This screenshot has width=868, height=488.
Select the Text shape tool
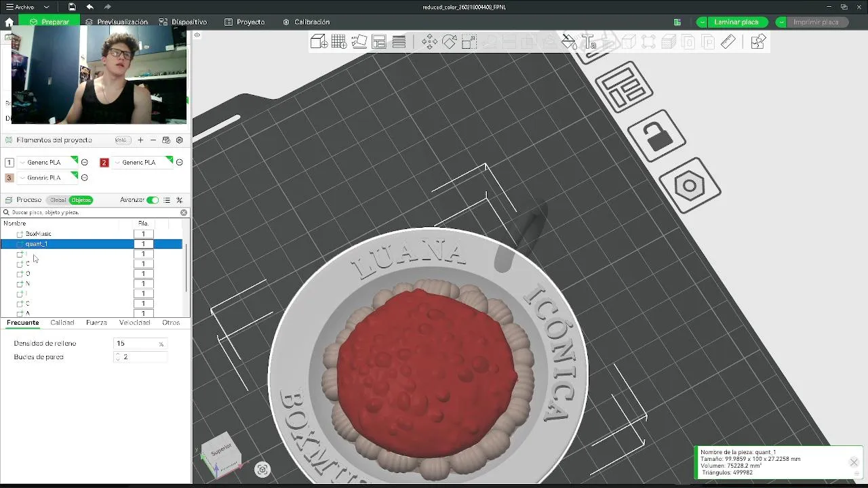tap(589, 42)
